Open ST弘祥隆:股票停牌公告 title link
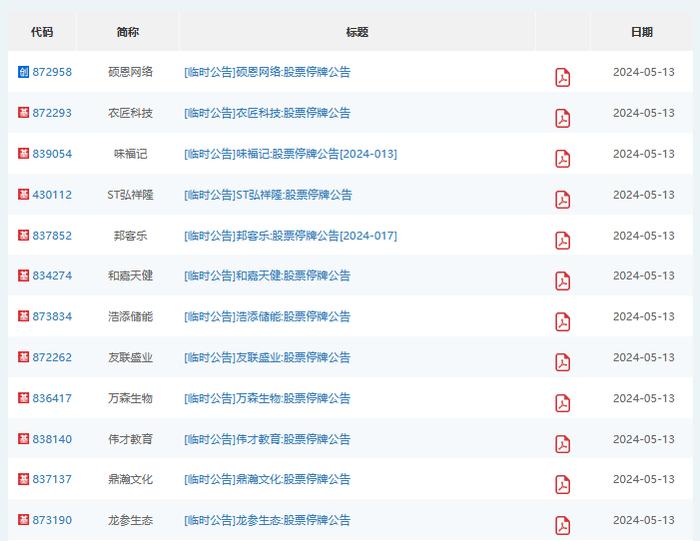 (x=268, y=195)
